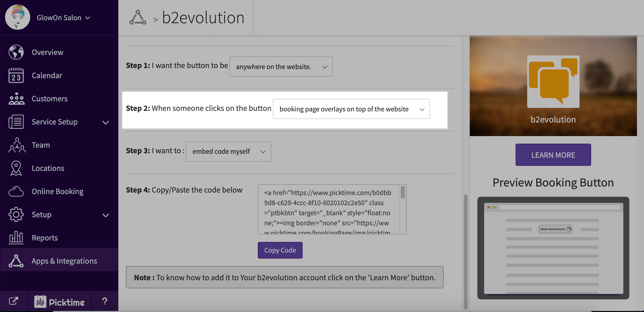This screenshot has height=312, width=644.
Task: Click the Overview globe icon
Action: pyautogui.click(x=16, y=52)
